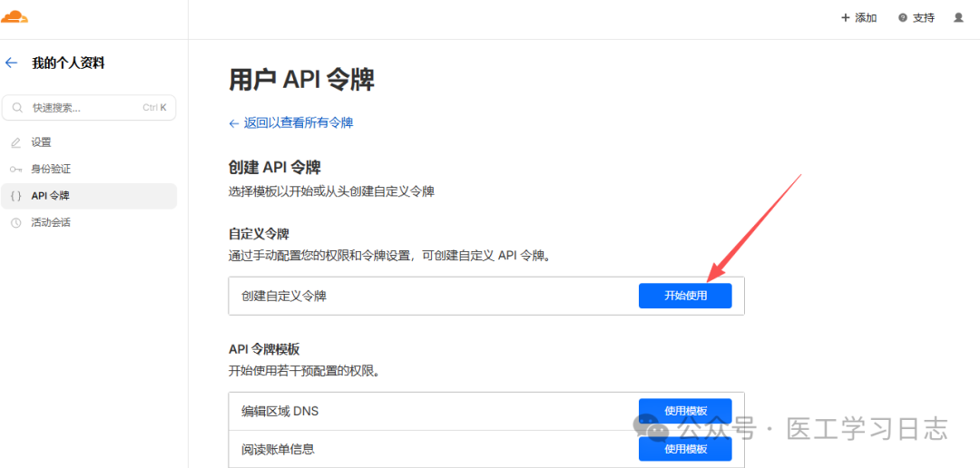Viewport: 980px width, 468px height.
Task: Select the API 令牌 sidebar item
Action: pyautogui.click(x=51, y=196)
